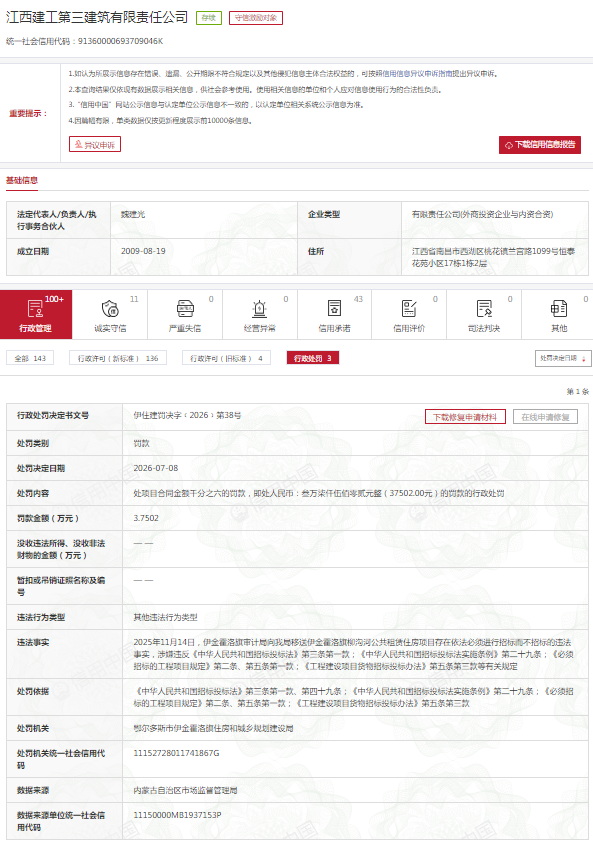Viewport: 593px width, 845px height.
Task: Select enterprise type 有限责任公司 value
Action: [x=482, y=214]
